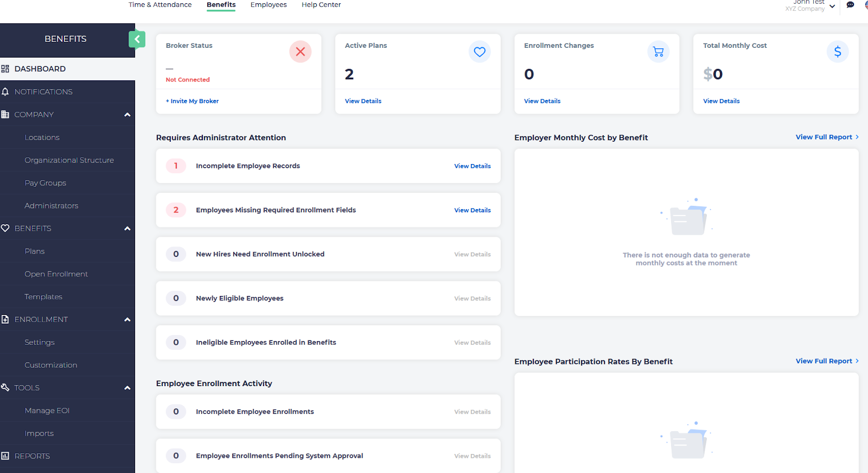Click the dollar sign Total Monthly Cost icon
Screen dimensions: 868x473
[x=837, y=52]
